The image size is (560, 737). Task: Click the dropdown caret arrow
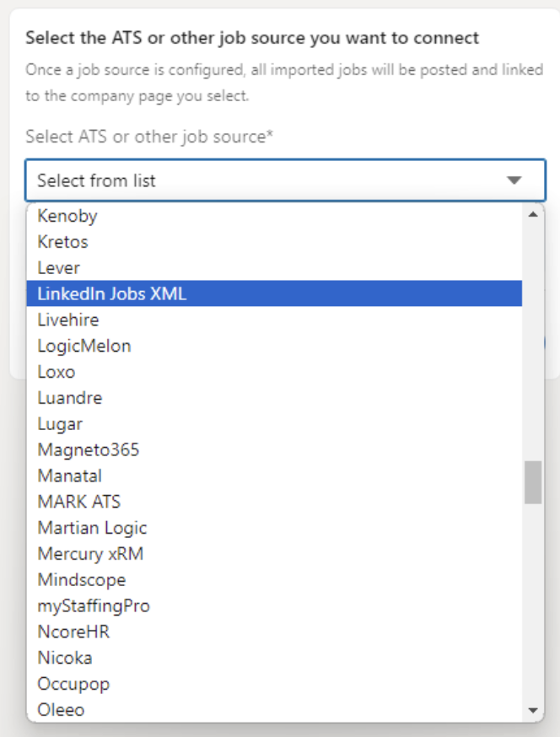click(x=514, y=180)
